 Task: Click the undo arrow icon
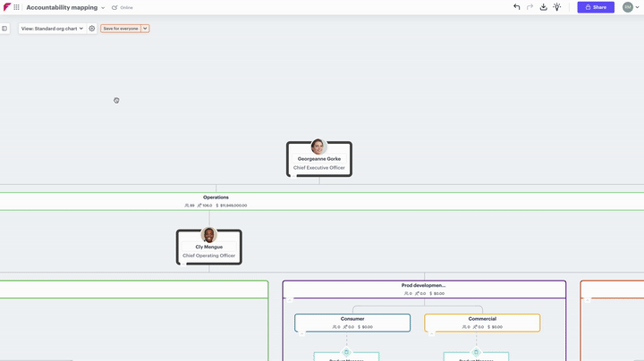(x=516, y=7)
